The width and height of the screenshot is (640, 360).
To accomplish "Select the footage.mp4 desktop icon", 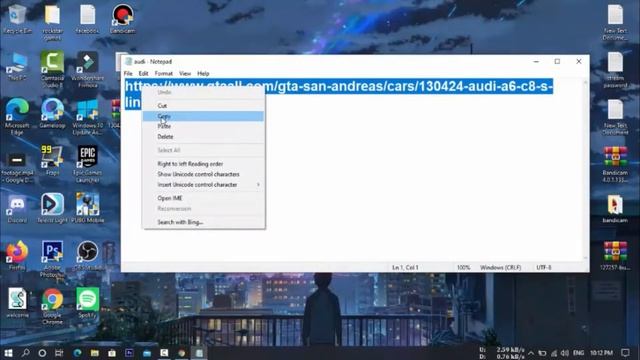I will 17,167.
